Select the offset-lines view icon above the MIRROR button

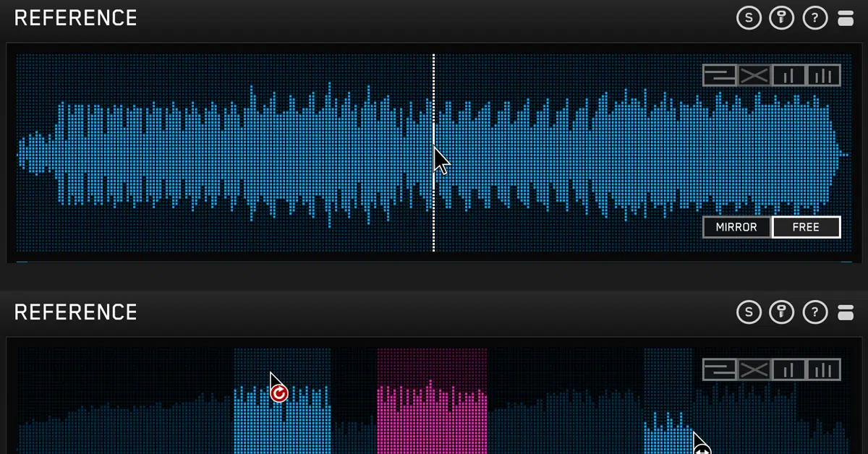(x=720, y=75)
